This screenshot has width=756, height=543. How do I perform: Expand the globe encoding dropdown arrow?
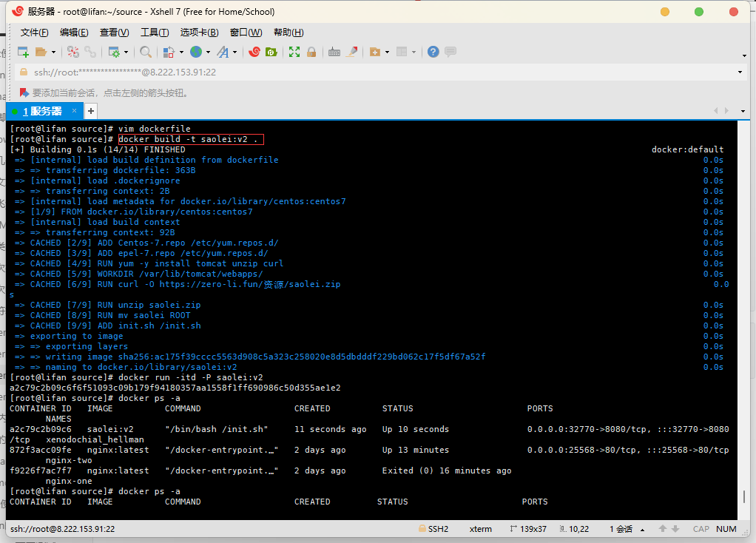208,53
